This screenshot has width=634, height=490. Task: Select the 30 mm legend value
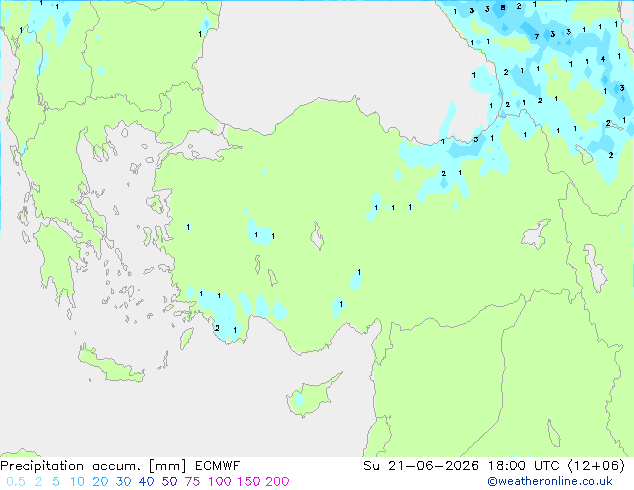pyautogui.click(x=123, y=482)
